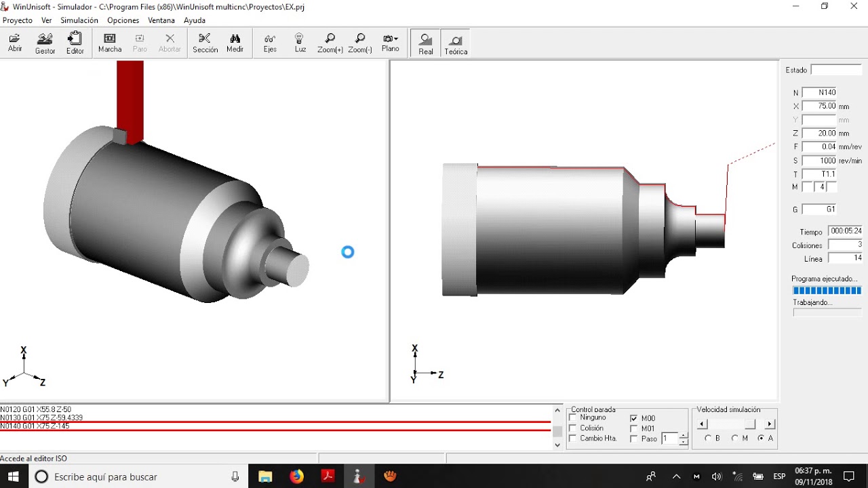Click the Paso step count field
Image resolution: width=868 pixels, height=488 pixels.
tap(669, 439)
